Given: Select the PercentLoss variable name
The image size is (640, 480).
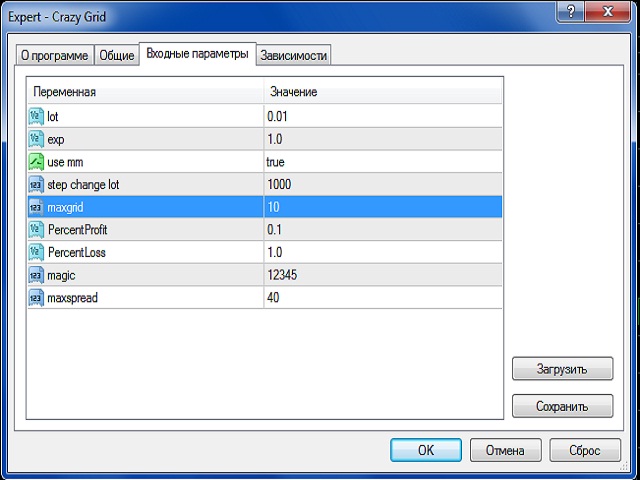Looking at the screenshot, I should pyautogui.click(x=77, y=253).
